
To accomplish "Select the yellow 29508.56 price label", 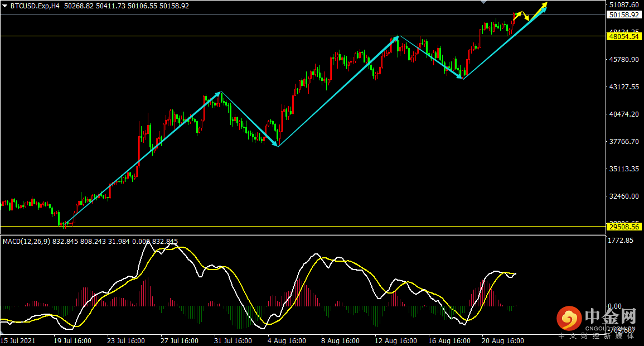I will (624, 227).
